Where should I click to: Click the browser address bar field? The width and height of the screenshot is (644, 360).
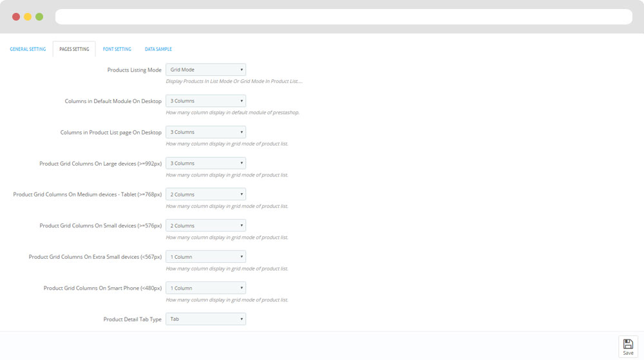pyautogui.click(x=343, y=17)
